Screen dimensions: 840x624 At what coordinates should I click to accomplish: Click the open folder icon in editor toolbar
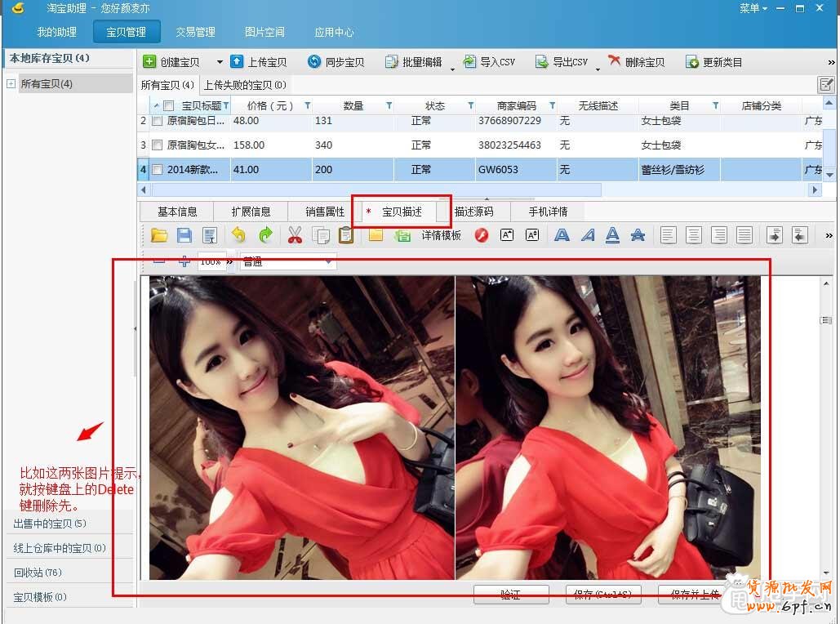point(159,235)
